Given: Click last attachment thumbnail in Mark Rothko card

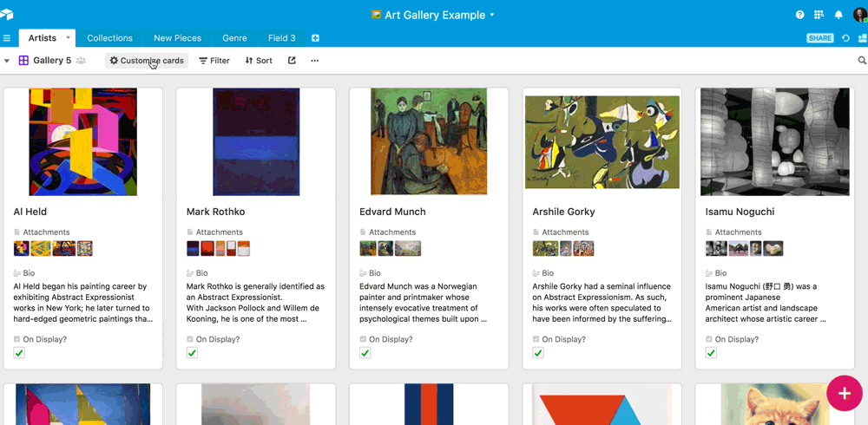Looking at the screenshot, I should coord(244,248).
